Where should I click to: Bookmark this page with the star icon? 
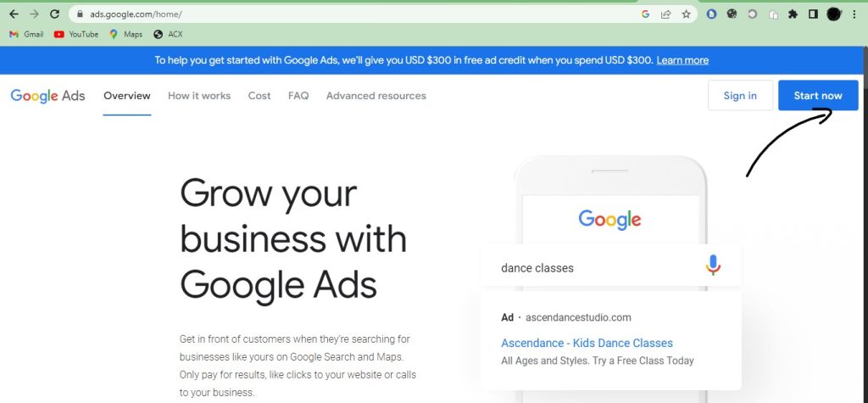pos(687,14)
